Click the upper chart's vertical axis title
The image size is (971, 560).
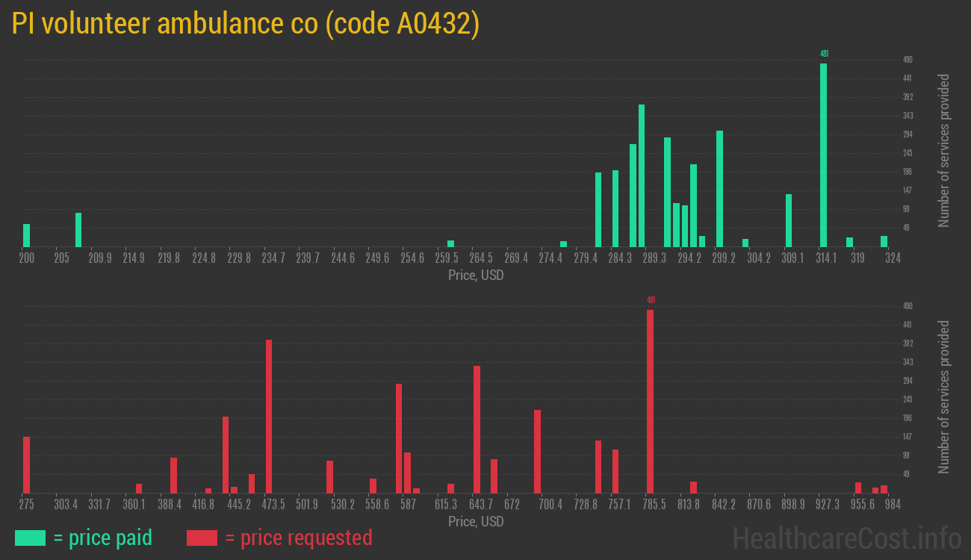point(944,151)
